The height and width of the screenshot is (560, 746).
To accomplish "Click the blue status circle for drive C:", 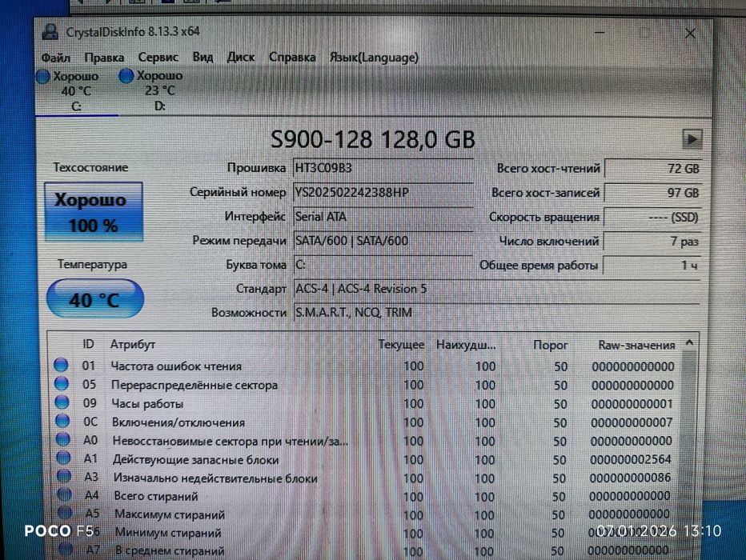I will tap(43, 77).
